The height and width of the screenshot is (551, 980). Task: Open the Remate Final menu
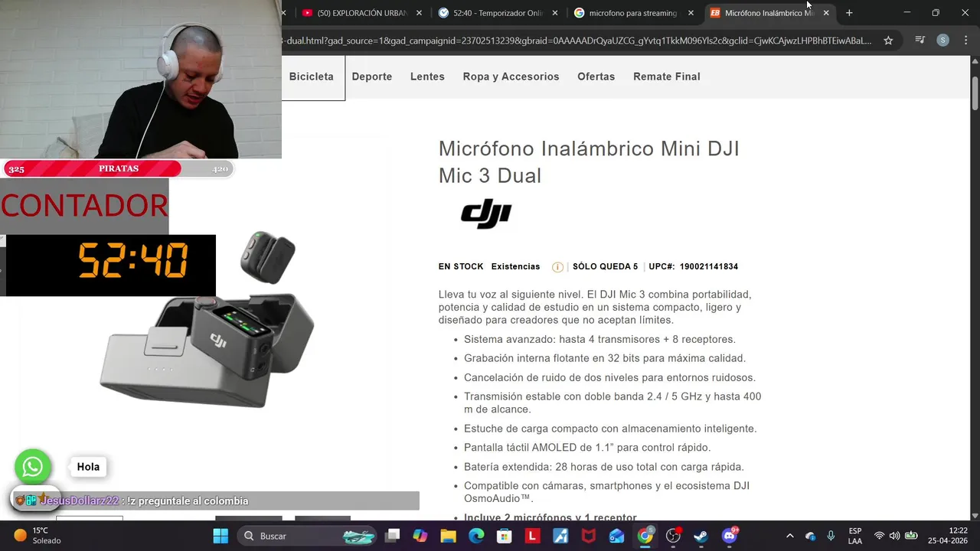click(x=667, y=77)
